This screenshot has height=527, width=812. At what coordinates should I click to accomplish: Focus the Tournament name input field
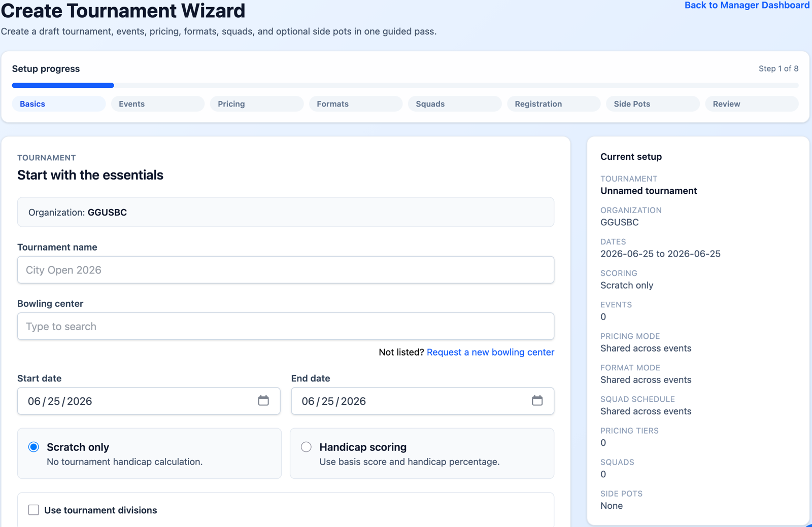coord(286,270)
